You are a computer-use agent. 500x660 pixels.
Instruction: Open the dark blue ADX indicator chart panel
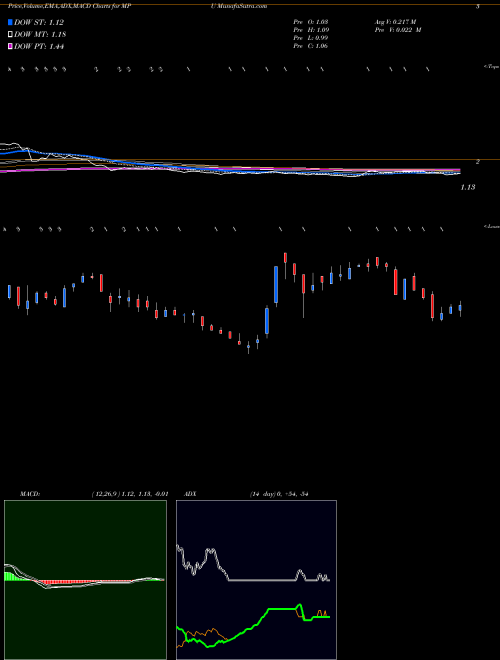[256, 580]
